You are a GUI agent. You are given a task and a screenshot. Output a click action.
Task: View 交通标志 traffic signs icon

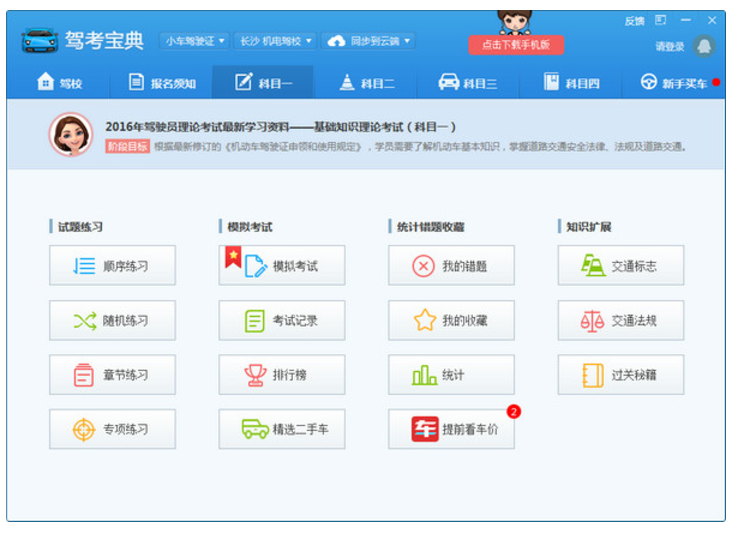click(x=593, y=266)
